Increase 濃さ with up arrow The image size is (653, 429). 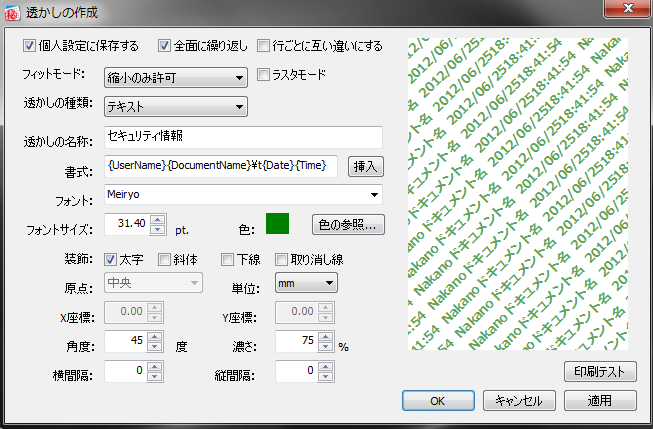pyautogui.click(x=325, y=336)
